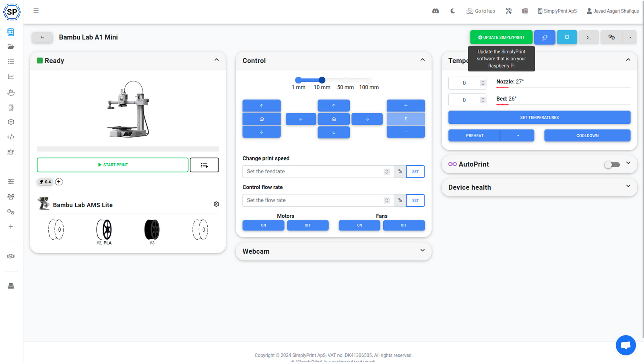Expand the Webcam panel
Screen dimensions: 644x362
click(x=423, y=251)
